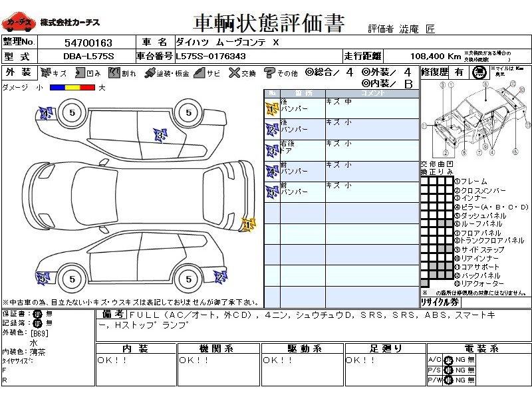Screen dimensions: 532x399
Task: Click damage marker 4 on the car diagram
Action: click(46, 113)
